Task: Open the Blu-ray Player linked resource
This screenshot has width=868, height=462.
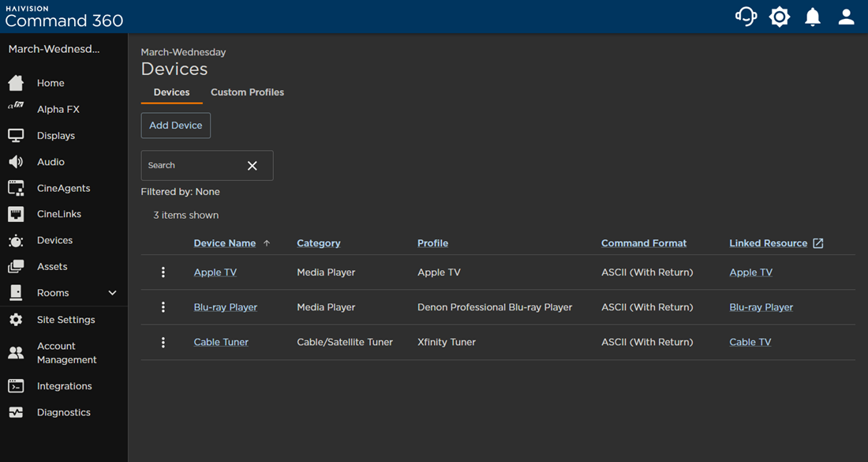Action: tap(761, 307)
